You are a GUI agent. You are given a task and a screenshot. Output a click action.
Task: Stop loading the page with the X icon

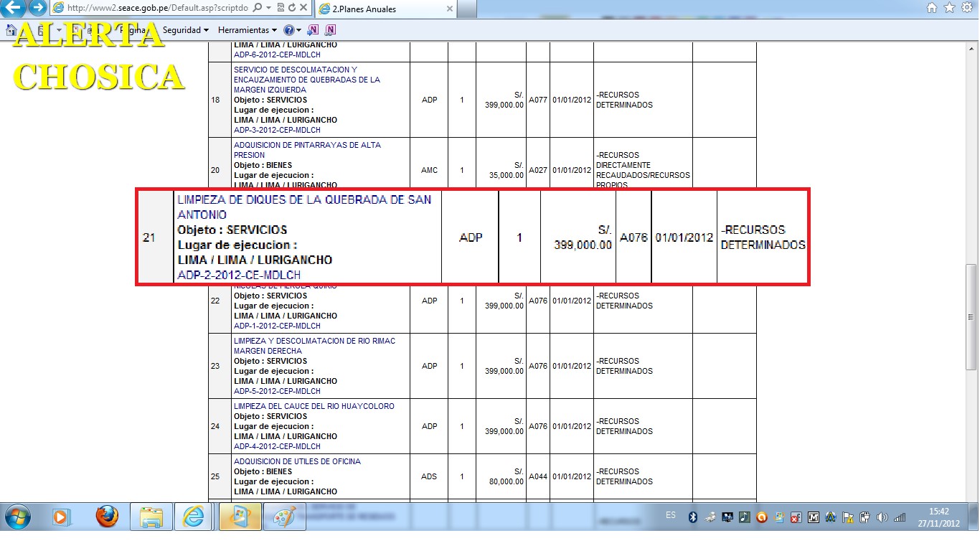point(303,8)
